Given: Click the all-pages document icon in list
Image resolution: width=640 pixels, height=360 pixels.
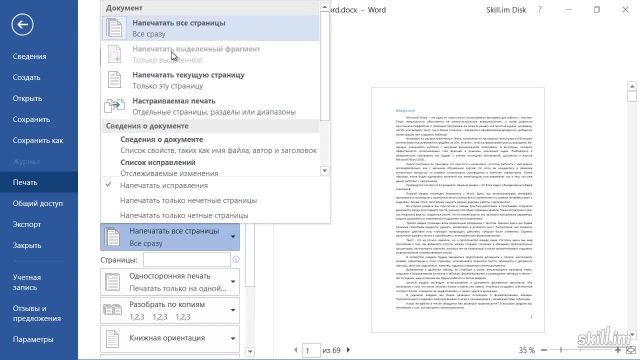Looking at the screenshot, I should 114,28.
